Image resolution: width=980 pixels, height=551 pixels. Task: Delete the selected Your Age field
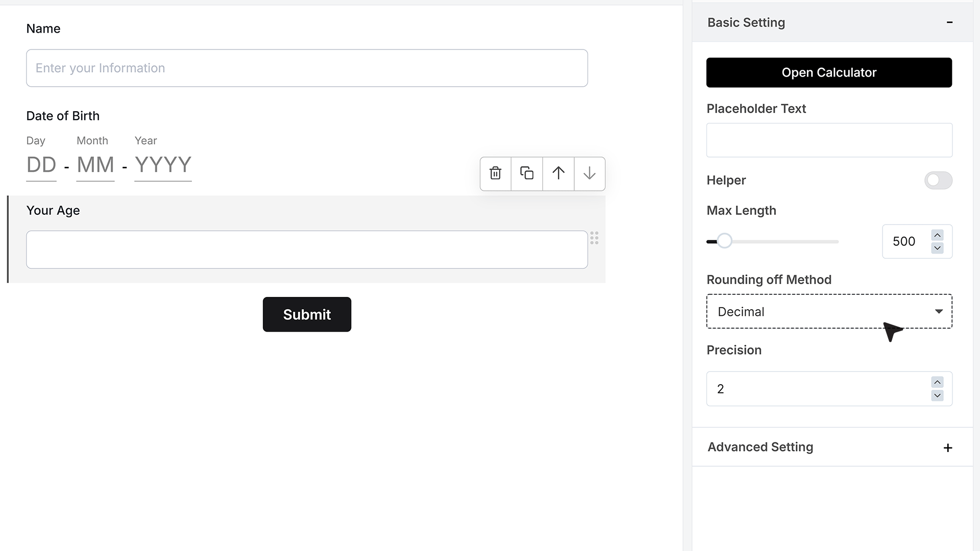[495, 173]
